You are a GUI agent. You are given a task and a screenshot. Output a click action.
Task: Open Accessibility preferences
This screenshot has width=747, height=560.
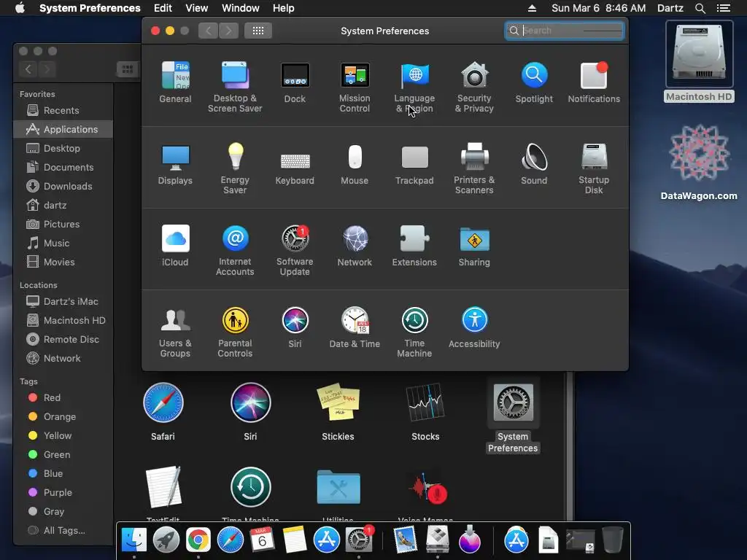tap(474, 327)
